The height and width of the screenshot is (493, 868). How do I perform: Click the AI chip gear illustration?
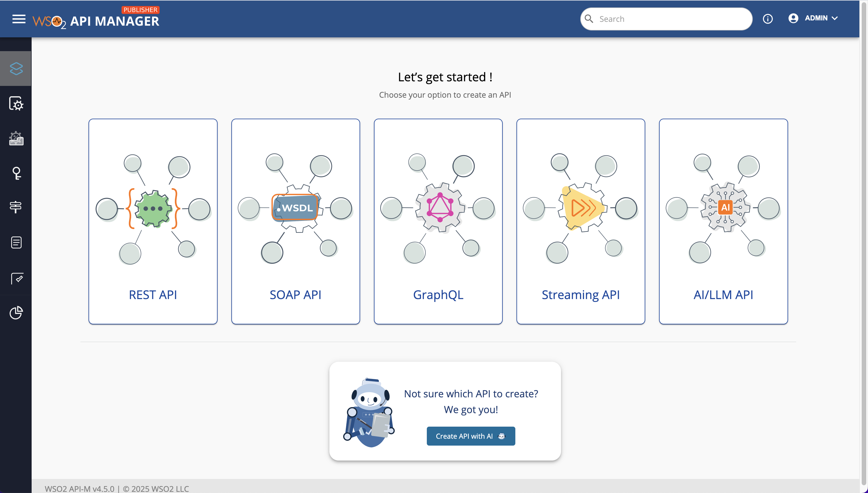pyautogui.click(x=725, y=207)
